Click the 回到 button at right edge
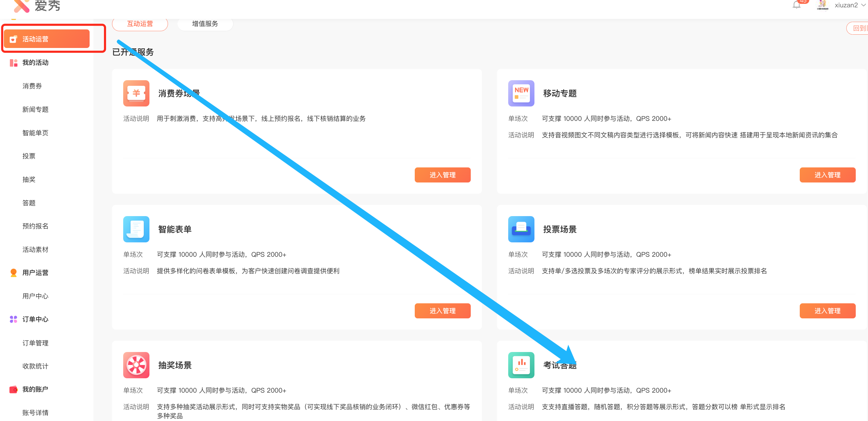Viewport: 868px width, 421px height. [858, 28]
